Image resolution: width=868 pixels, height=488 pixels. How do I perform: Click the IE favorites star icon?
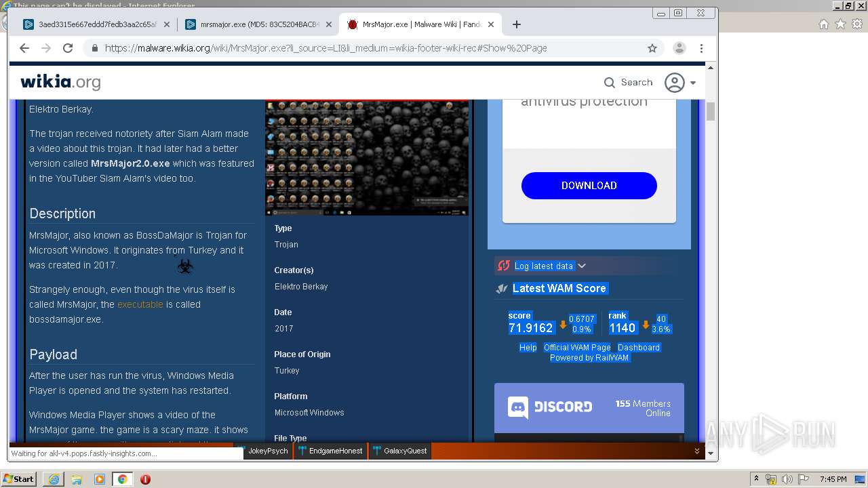tap(840, 24)
